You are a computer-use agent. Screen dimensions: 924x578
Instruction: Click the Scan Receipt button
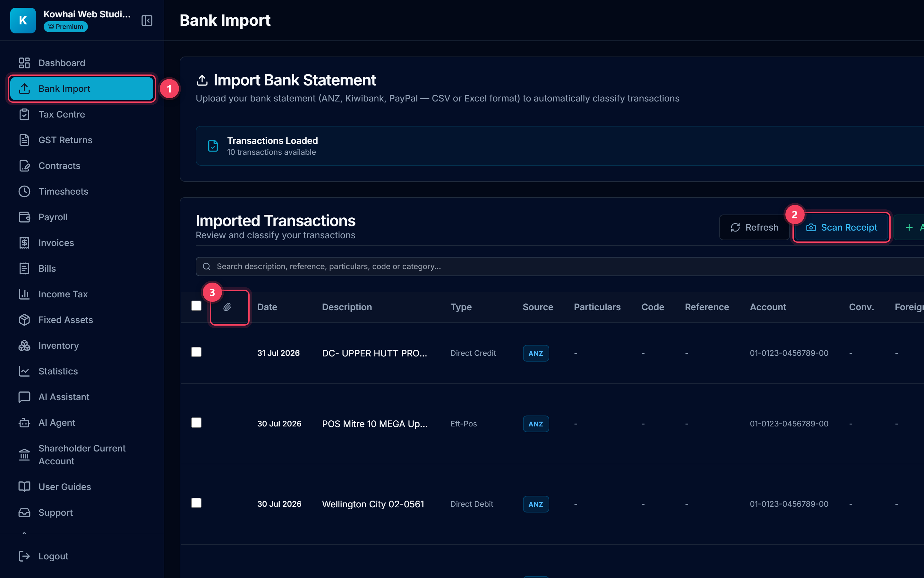(842, 227)
